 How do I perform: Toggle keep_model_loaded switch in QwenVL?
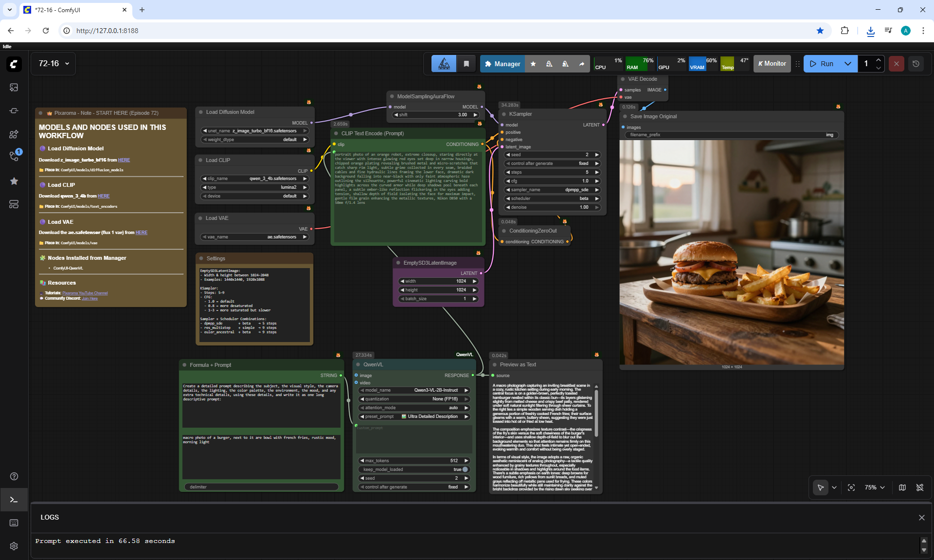(x=464, y=470)
